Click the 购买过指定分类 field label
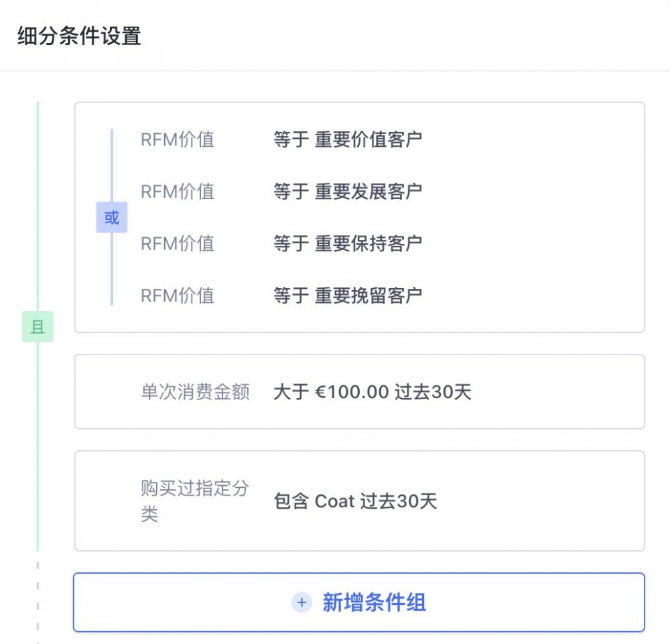670x644 pixels. [x=195, y=501]
